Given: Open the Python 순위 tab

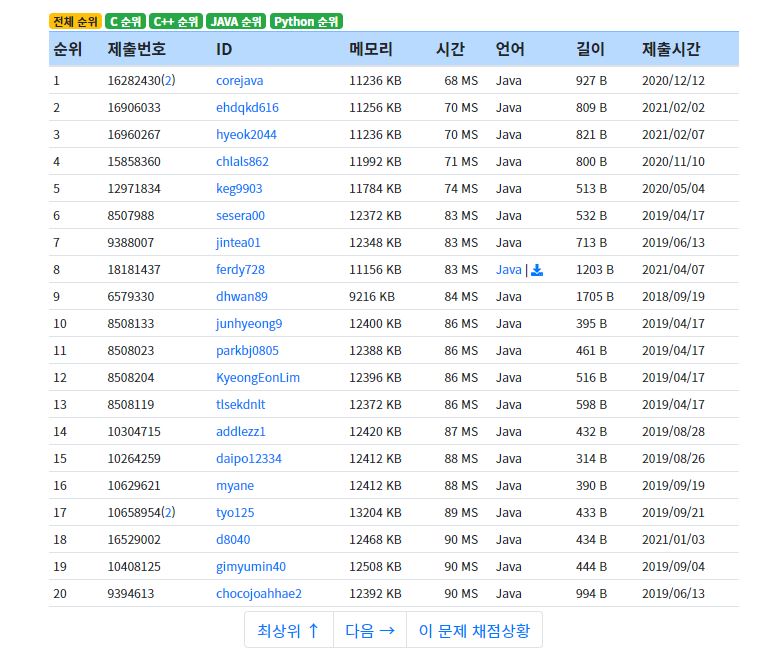Looking at the screenshot, I should click(306, 22).
